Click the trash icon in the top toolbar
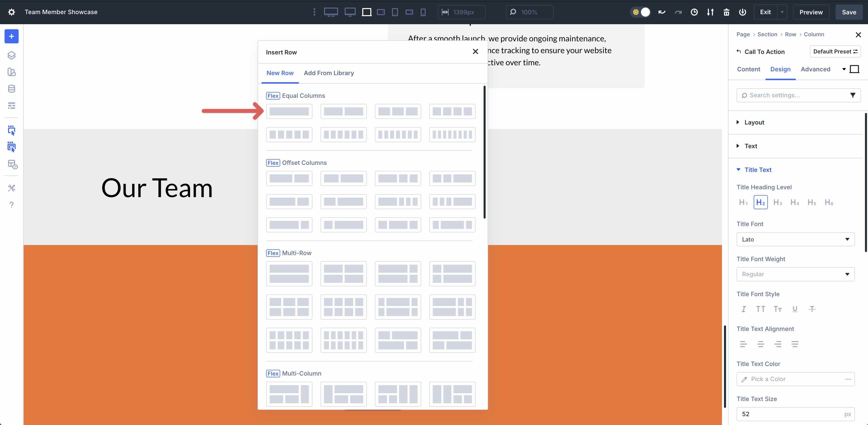This screenshot has width=868, height=425. [726, 12]
